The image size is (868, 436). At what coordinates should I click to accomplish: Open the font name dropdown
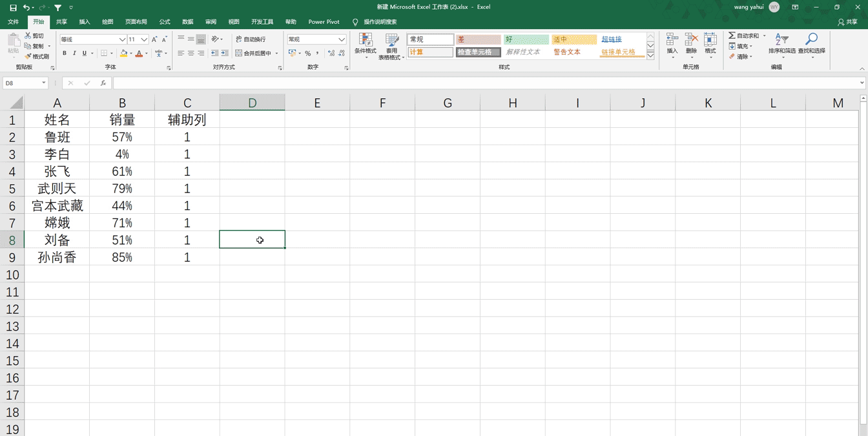pyautogui.click(x=122, y=39)
